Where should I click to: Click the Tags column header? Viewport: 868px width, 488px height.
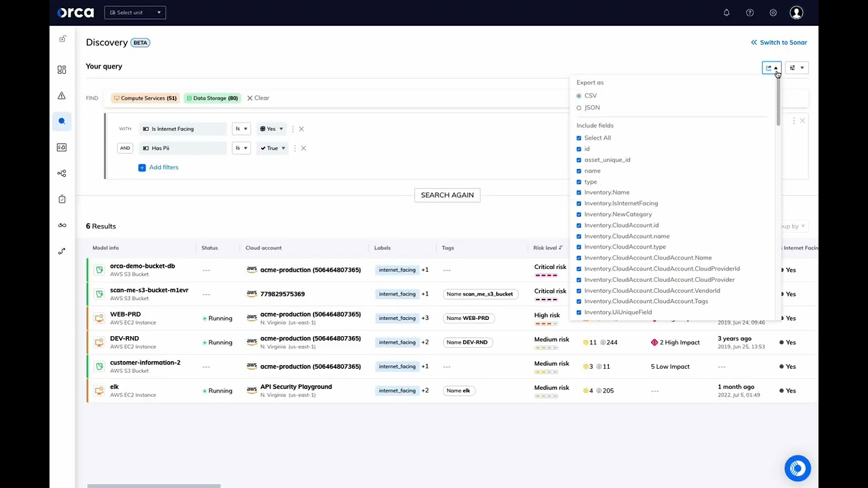click(448, 248)
